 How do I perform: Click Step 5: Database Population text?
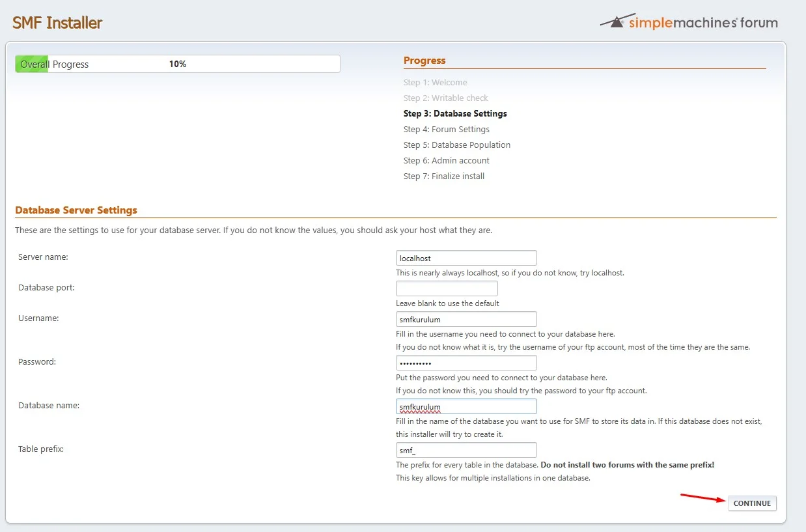click(457, 145)
